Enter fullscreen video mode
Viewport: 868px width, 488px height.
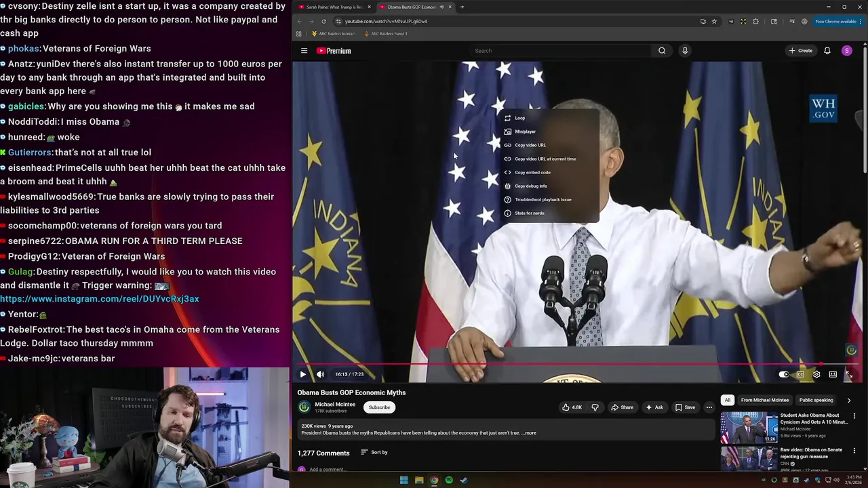[849, 374]
